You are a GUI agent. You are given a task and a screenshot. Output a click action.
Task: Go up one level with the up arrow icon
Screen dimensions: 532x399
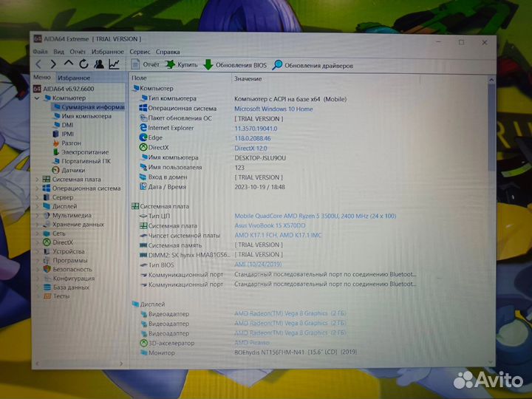[x=69, y=64]
